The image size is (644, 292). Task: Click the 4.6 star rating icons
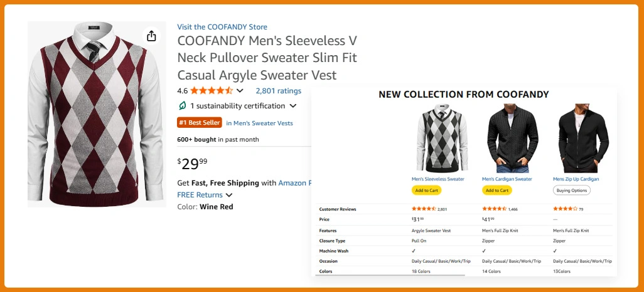coord(212,90)
